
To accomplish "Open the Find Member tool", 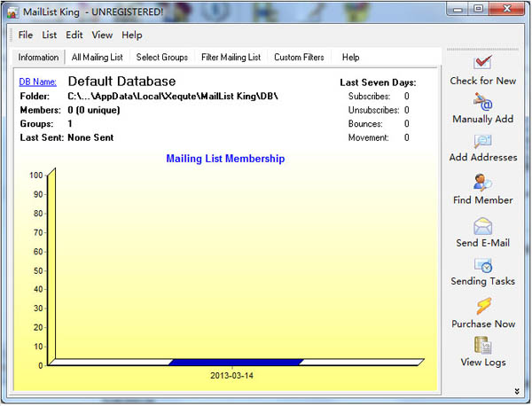I will point(482,183).
